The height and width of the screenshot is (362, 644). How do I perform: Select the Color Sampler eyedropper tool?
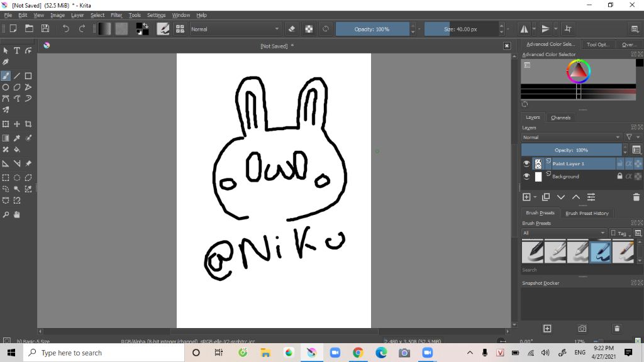(17, 138)
